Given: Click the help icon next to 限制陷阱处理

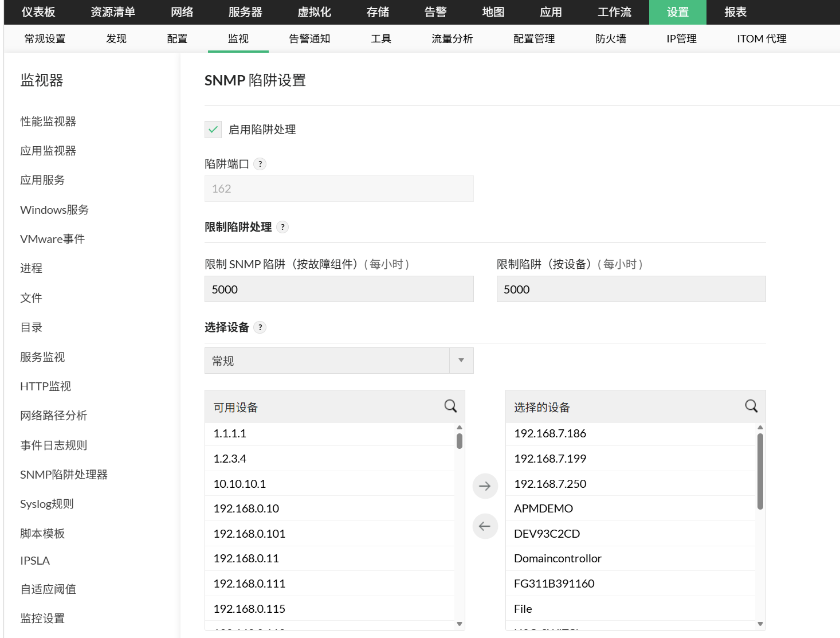Looking at the screenshot, I should (282, 227).
